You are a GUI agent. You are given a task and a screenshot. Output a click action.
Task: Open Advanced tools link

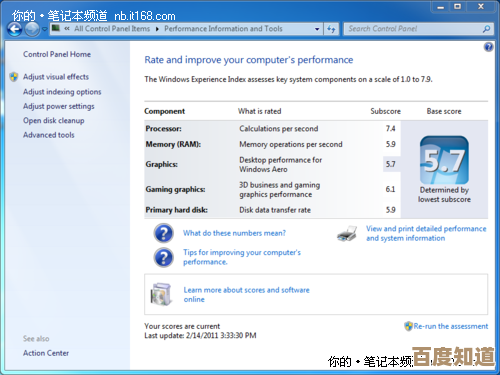(x=48, y=135)
